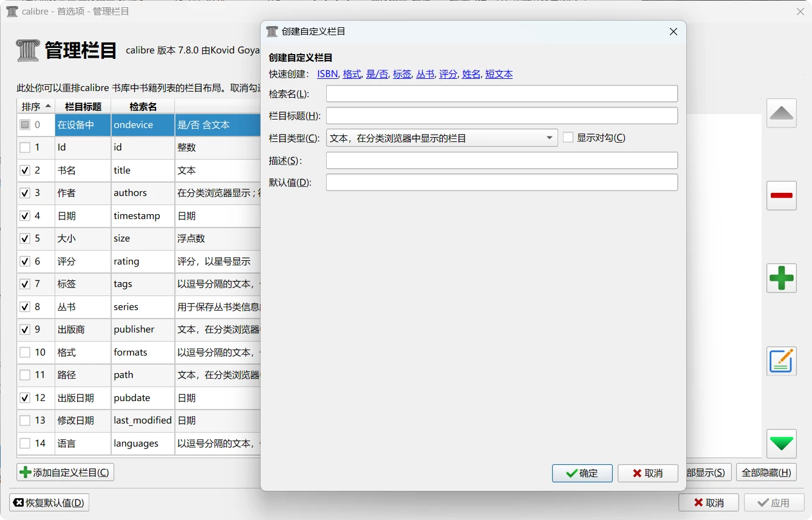
Task: Click the calibre logo beside 管理栏目 heading
Action: pyautogui.click(x=28, y=50)
